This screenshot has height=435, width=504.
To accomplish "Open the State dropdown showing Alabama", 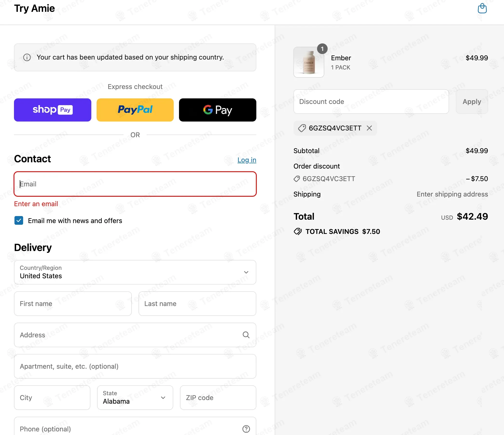I will pos(135,398).
